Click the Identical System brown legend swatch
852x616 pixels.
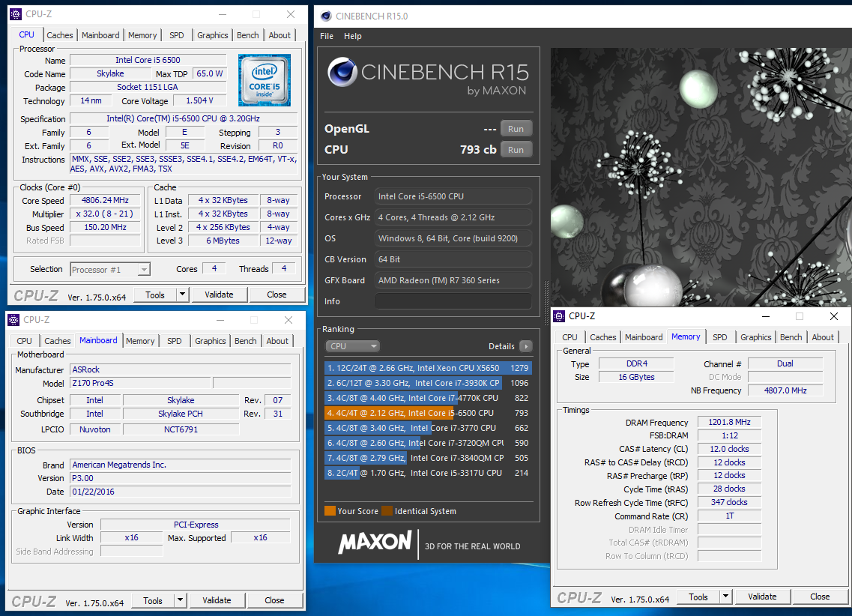click(387, 510)
